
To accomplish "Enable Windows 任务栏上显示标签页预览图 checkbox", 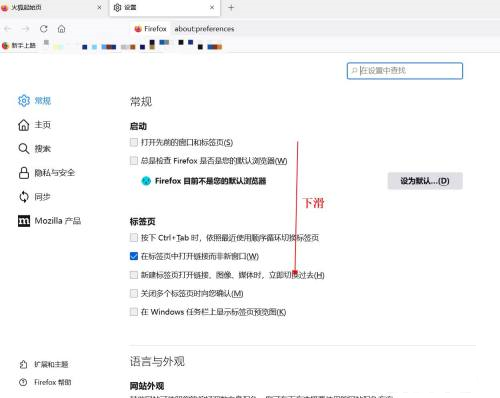I will coord(134,312).
